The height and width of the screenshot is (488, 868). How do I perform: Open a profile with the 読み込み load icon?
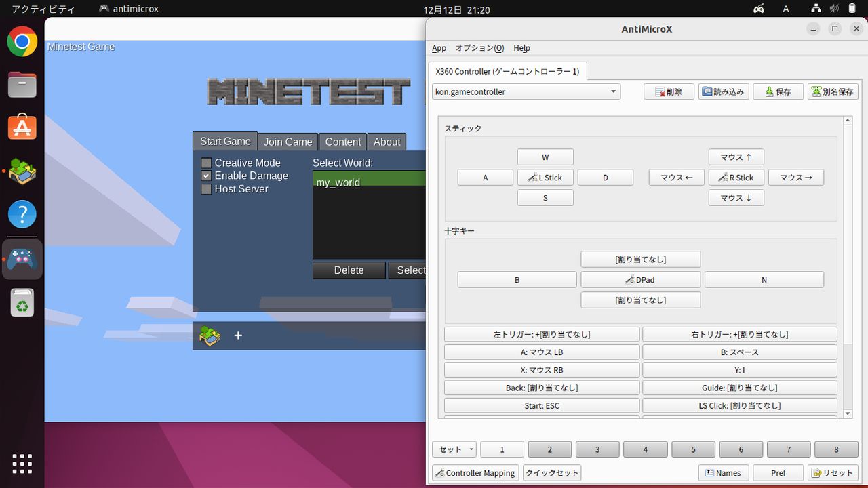[723, 91]
